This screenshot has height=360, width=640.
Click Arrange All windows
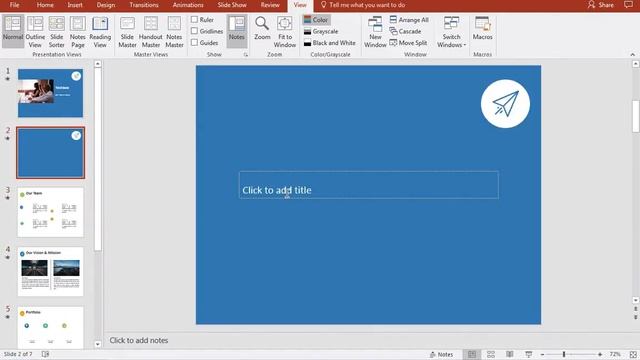pos(409,20)
